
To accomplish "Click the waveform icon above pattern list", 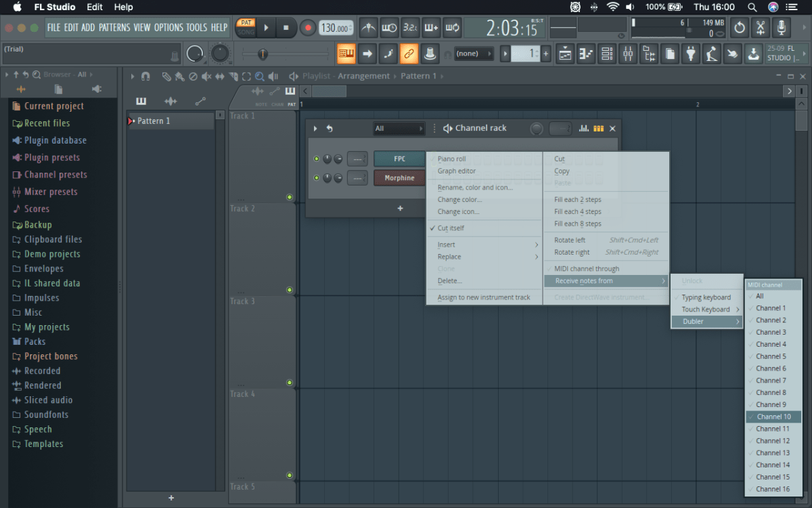I will (171, 101).
